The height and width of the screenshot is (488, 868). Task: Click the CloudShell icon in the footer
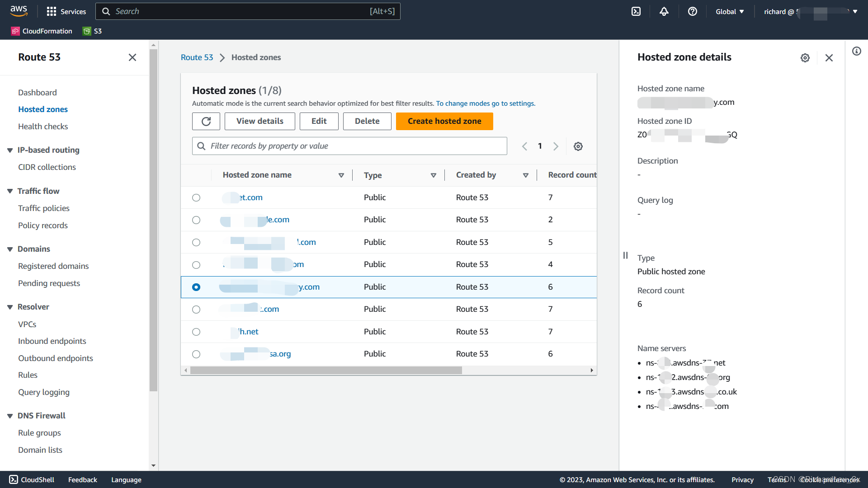(14, 479)
